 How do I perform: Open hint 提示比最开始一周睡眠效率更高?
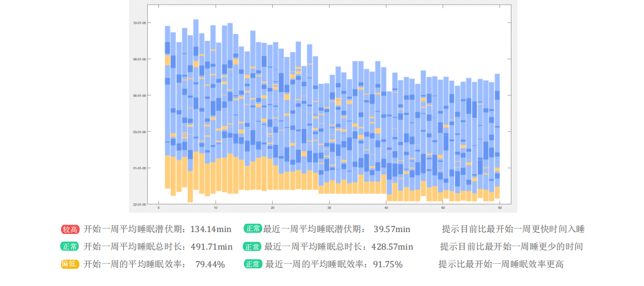[x=501, y=264]
